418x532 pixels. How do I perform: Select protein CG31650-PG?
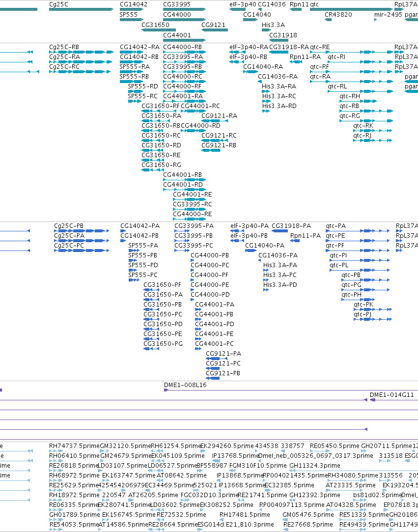click(163, 344)
